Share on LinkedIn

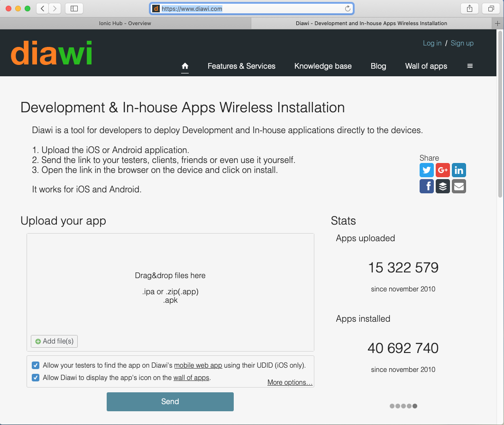coord(458,170)
